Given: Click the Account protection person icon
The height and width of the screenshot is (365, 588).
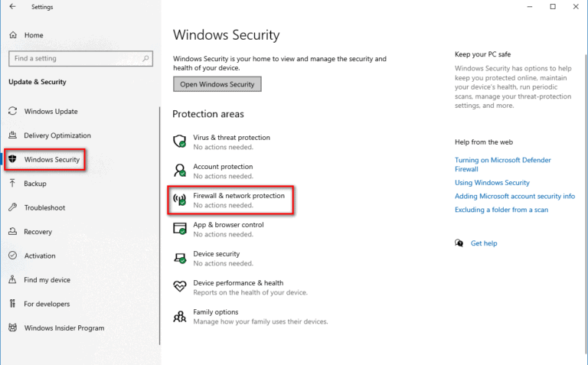Looking at the screenshot, I should [x=180, y=171].
